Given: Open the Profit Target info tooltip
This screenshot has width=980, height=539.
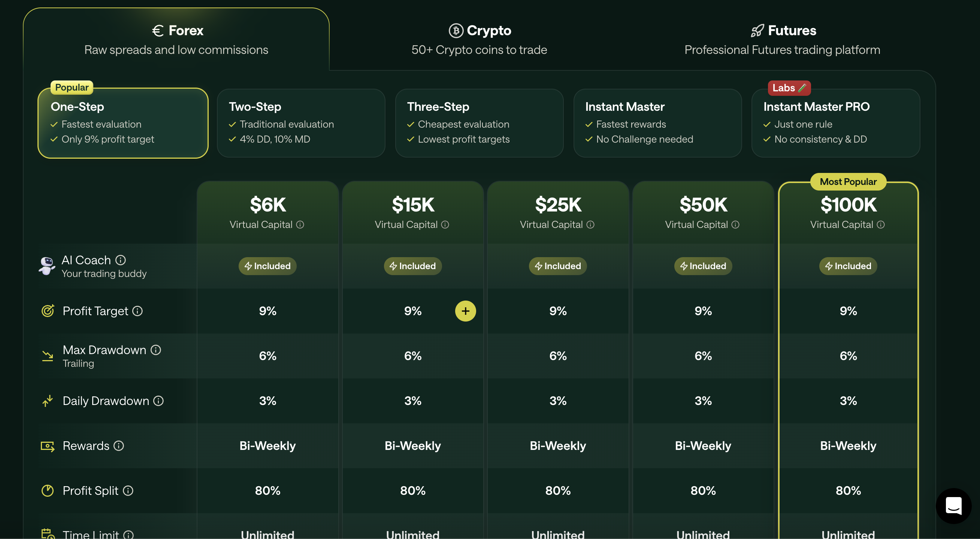Looking at the screenshot, I should [x=137, y=311].
